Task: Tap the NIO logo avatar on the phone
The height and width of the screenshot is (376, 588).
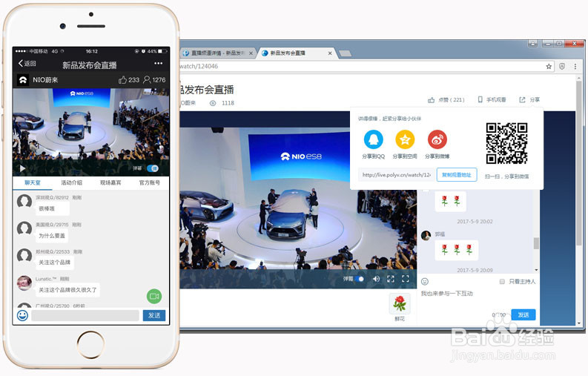Action: [x=23, y=80]
